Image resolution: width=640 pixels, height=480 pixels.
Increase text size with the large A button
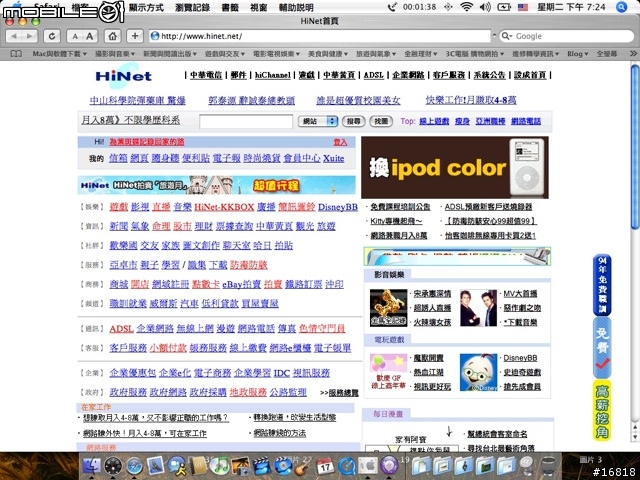[x=90, y=36]
